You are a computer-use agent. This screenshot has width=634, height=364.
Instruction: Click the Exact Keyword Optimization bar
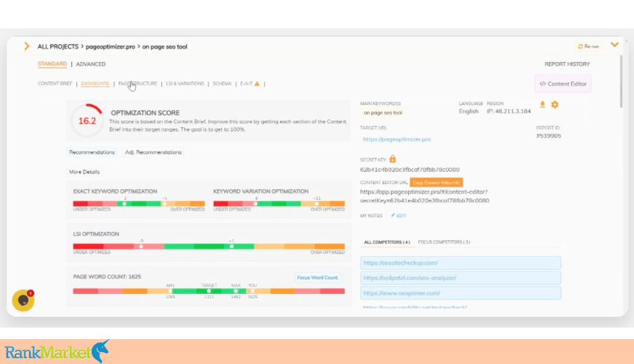139,204
